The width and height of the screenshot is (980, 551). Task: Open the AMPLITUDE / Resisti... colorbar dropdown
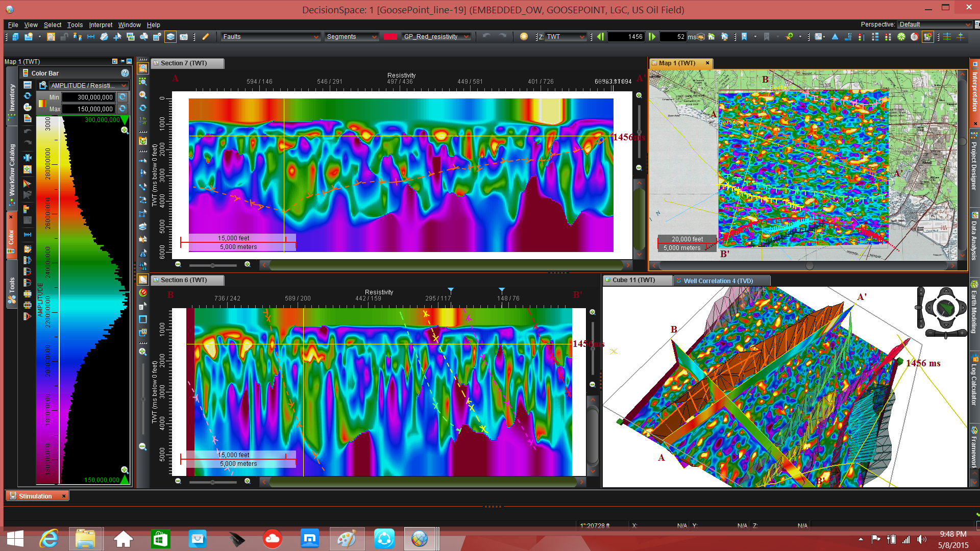point(88,85)
